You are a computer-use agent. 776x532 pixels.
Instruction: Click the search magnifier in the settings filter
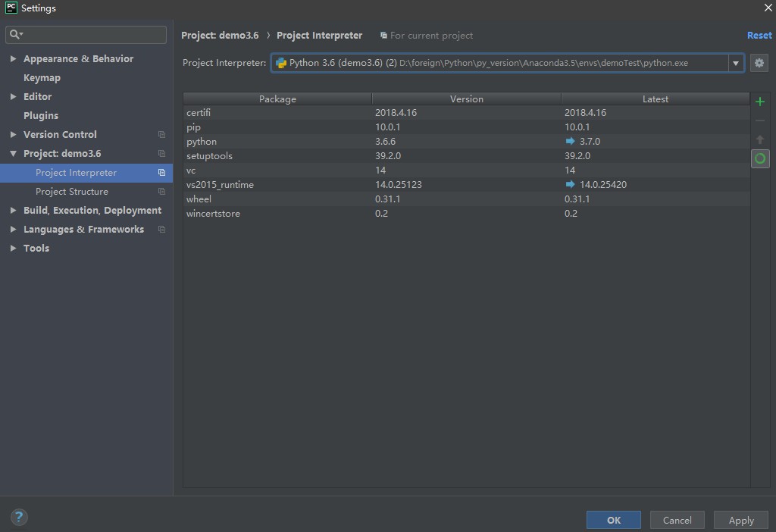click(x=14, y=34)
